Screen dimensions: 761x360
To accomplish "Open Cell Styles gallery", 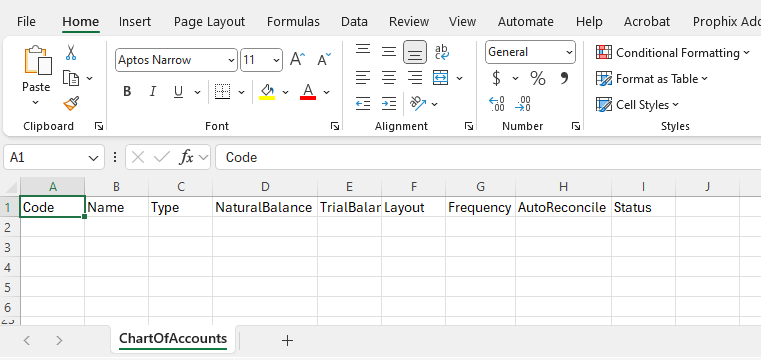I will click(x=637, y=105).
